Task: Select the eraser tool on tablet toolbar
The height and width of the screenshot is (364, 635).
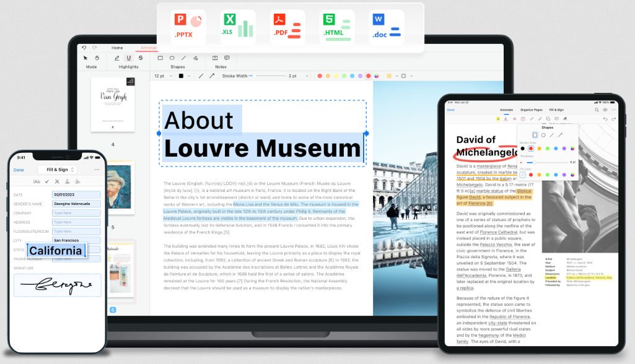Action: pyautogui.click(x=565, y=119)
